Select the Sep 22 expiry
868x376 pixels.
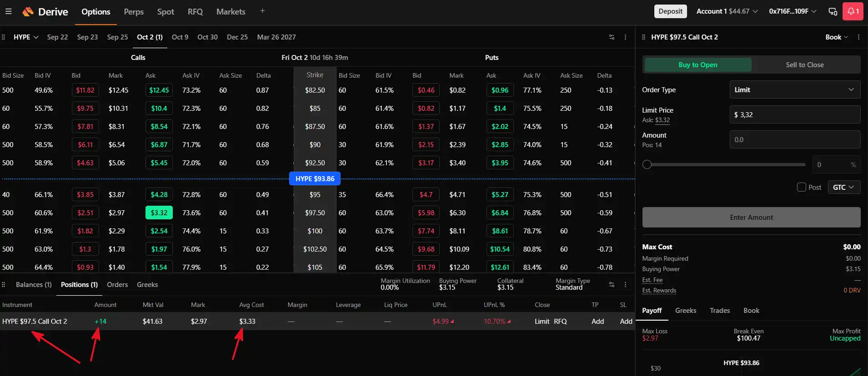(57, 37)
